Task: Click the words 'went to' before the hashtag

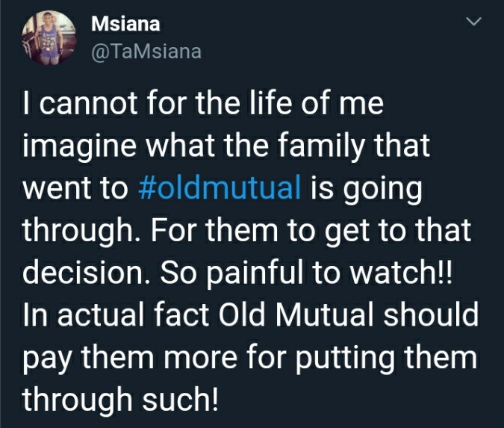Action: click(75, 187)
